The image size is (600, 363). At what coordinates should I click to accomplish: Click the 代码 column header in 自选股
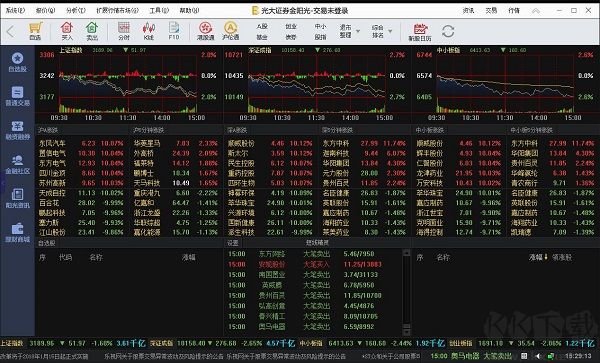(x=65, y=257)
